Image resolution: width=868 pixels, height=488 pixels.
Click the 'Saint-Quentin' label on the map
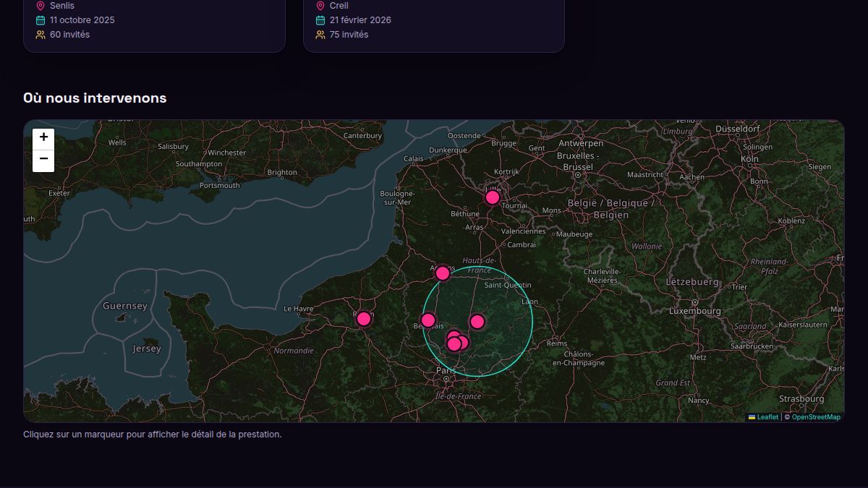[508, 285]
